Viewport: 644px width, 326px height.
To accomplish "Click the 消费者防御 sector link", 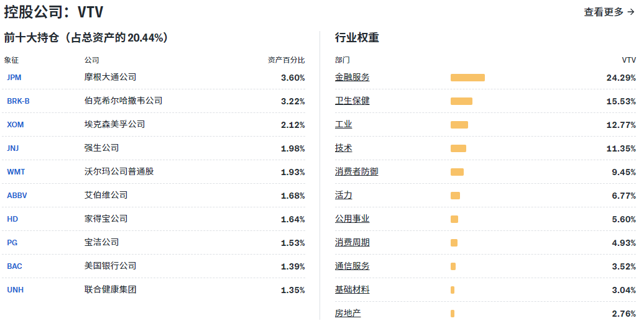I will (356, 172).
